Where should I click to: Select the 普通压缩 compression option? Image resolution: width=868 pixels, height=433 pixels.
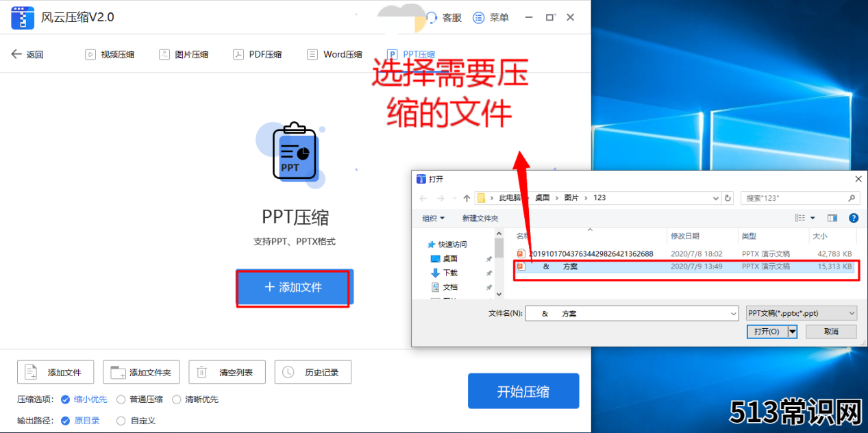point(140,399)
